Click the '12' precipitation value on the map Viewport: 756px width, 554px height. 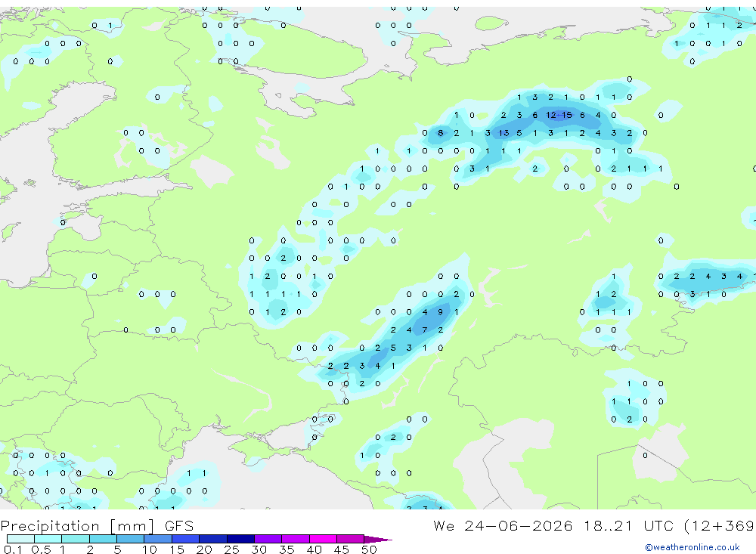click(550, 115)
